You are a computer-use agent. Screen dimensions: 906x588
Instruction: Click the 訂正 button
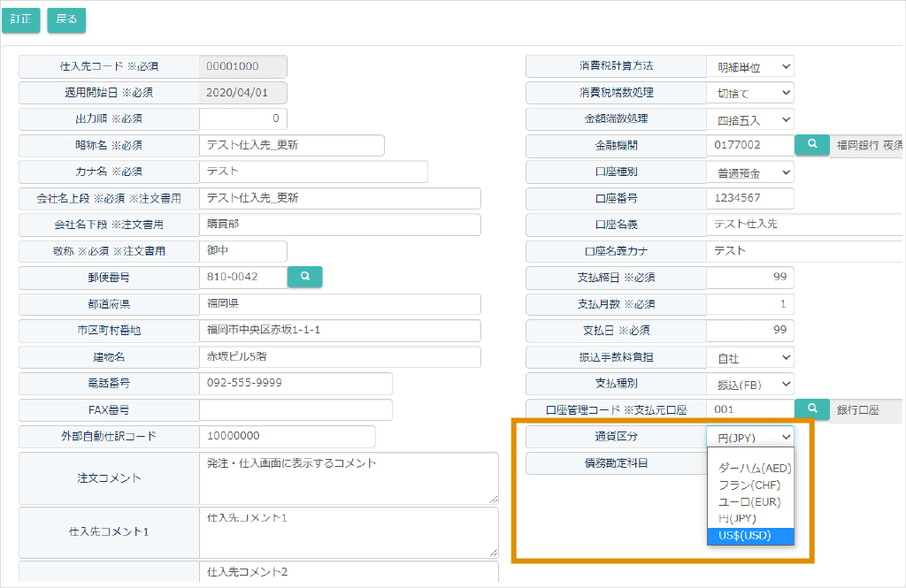click(21, 19)
